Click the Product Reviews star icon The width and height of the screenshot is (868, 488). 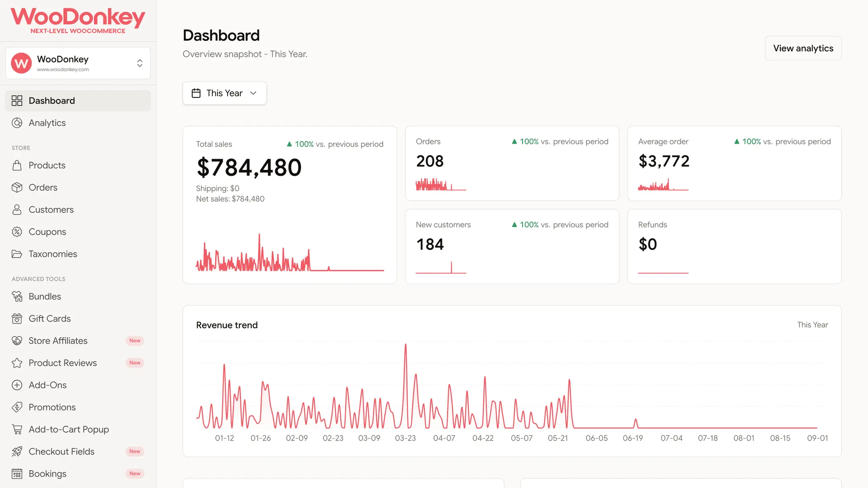pos(17,363)
